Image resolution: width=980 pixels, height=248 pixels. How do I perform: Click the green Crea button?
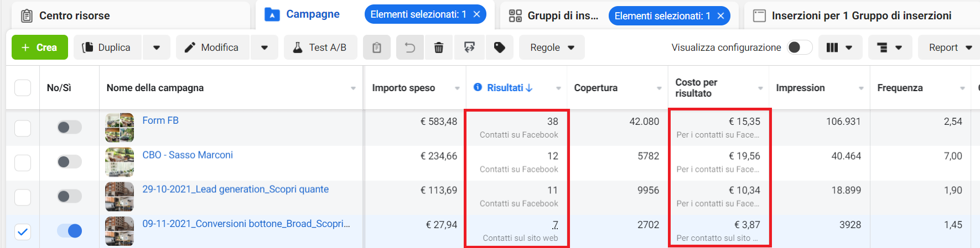tap(40, 48)
